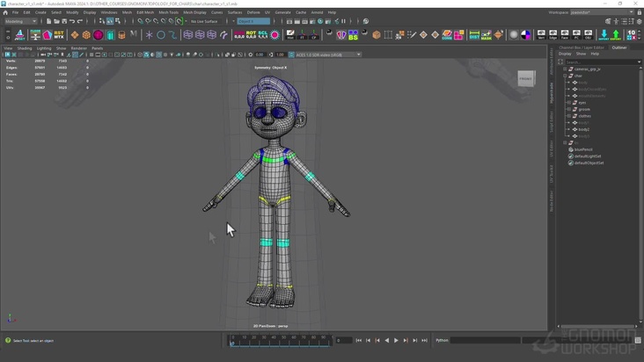Click the ROT 0,0,0 shelf icon
644x362 pixels.
(x=251, y=35)
